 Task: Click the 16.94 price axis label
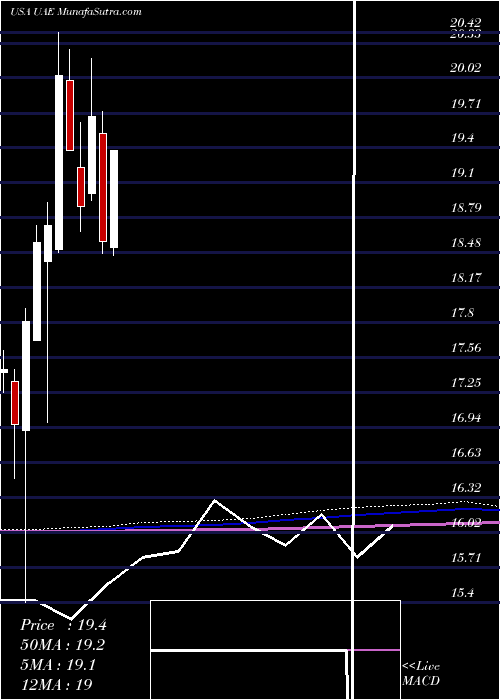pos(466,418)
